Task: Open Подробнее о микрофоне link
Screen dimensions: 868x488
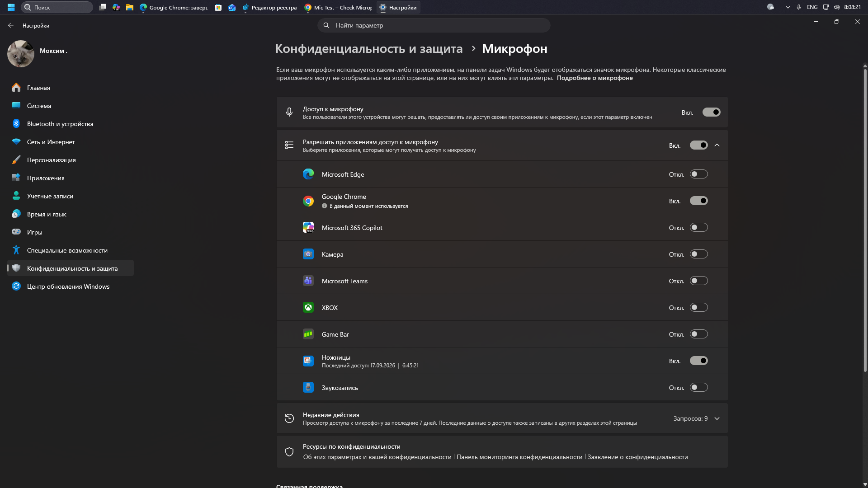Action: (x=594, y=78)
